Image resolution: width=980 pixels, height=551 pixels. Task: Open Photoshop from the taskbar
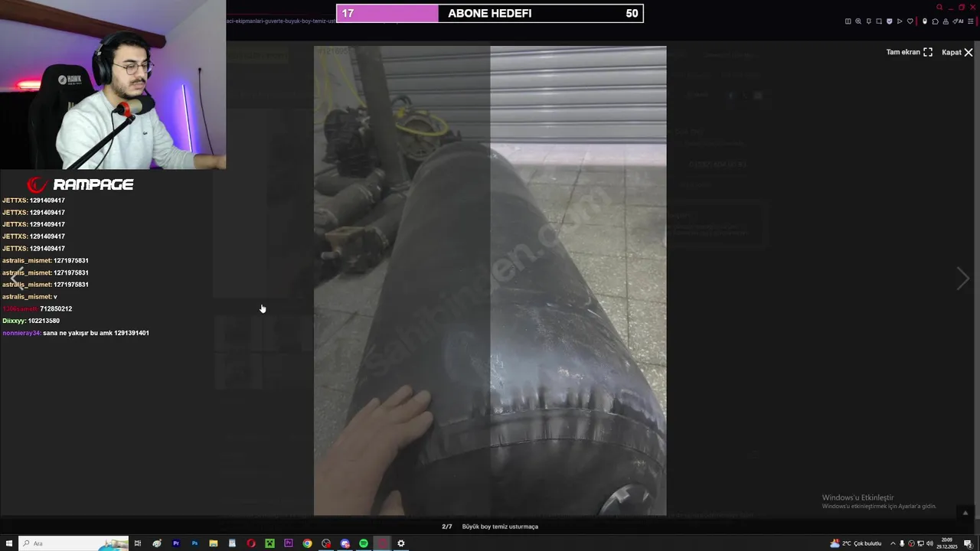pos(194,543)
